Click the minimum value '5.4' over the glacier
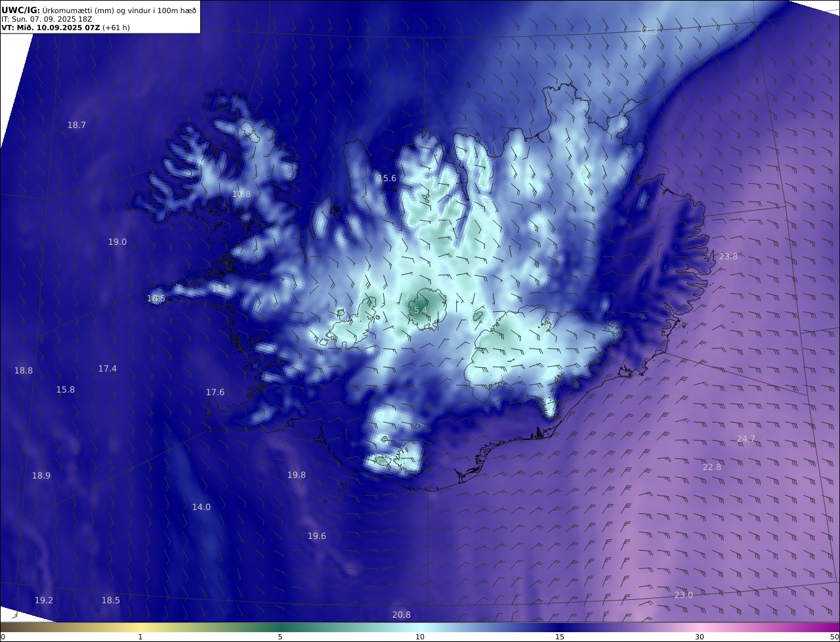Image resolution: width=840 pixels, height=642 pixels. 421,310
